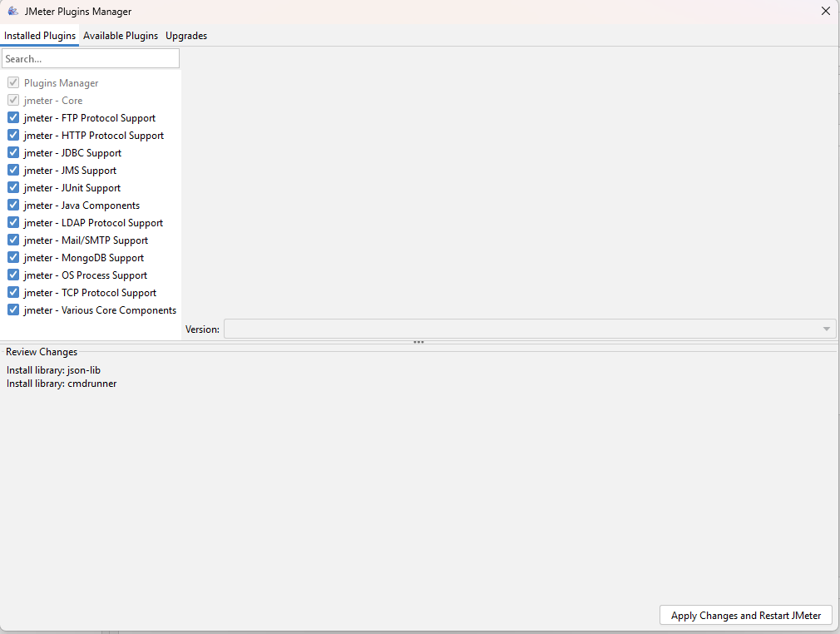Uncheck jmeter - JUnit Support checkbox
The width and height of the screenshot is (840, 634).
click(13, 187)
